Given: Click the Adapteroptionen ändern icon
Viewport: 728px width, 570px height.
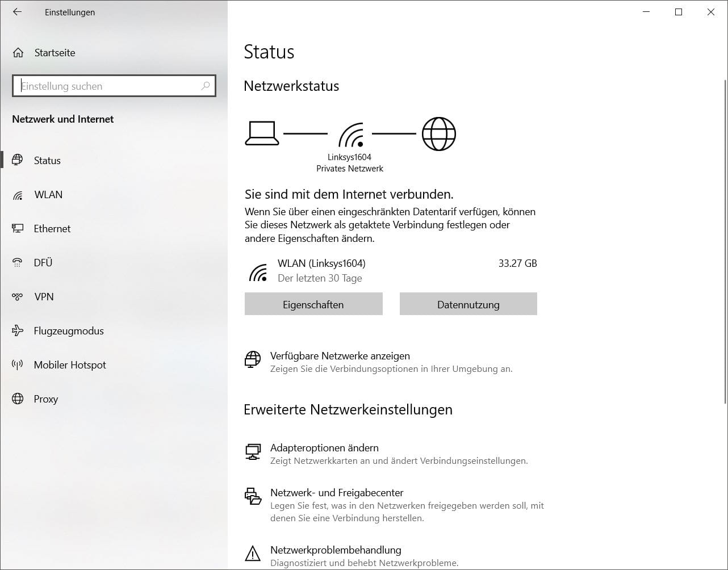Looking at the screenshot, I should 253,452.
